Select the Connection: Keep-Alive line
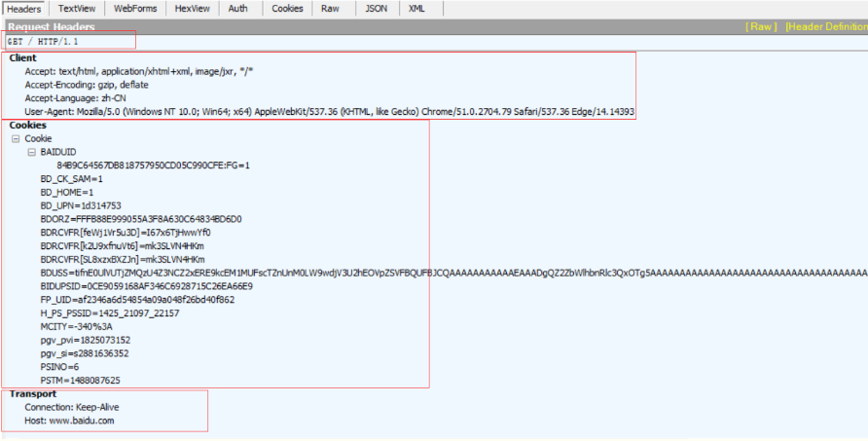 [x=72, y=407]
